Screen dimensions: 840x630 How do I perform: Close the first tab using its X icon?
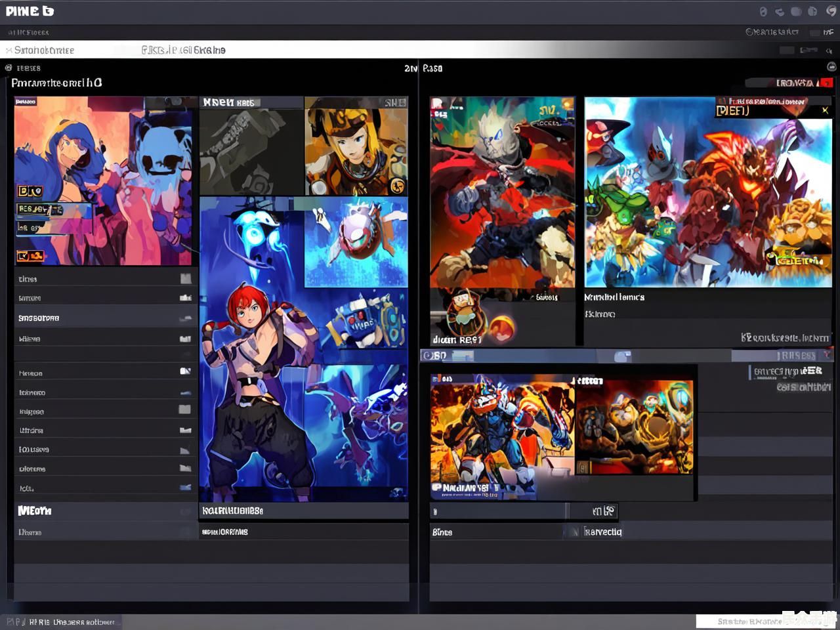(9, 50)
